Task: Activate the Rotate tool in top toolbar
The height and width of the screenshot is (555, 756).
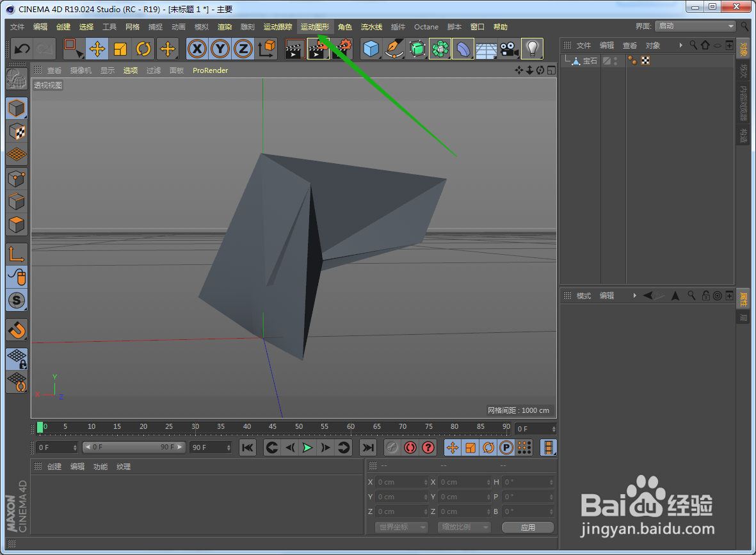Action: tap(143, 49)
